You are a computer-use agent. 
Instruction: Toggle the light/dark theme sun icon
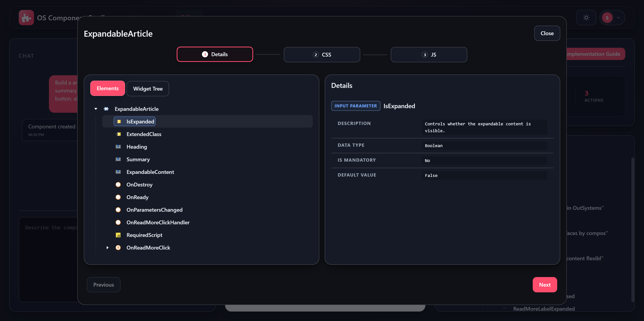tap(586, 18)
